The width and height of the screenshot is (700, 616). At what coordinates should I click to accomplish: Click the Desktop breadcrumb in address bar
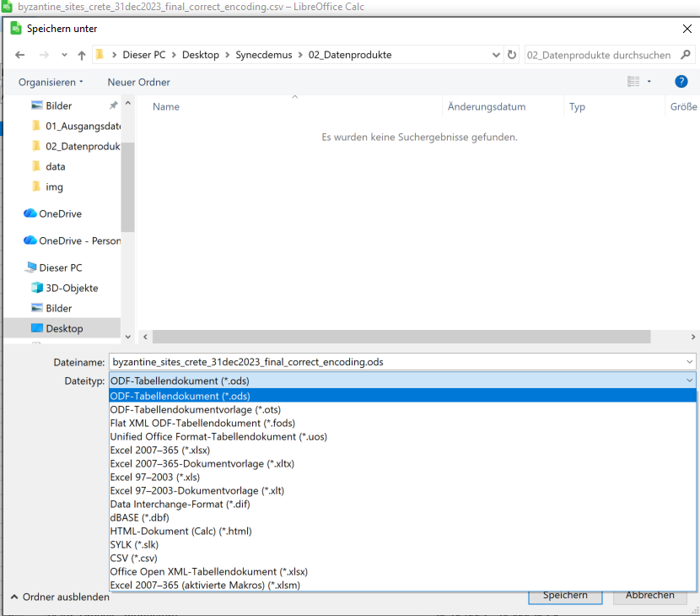pos(201,55)
